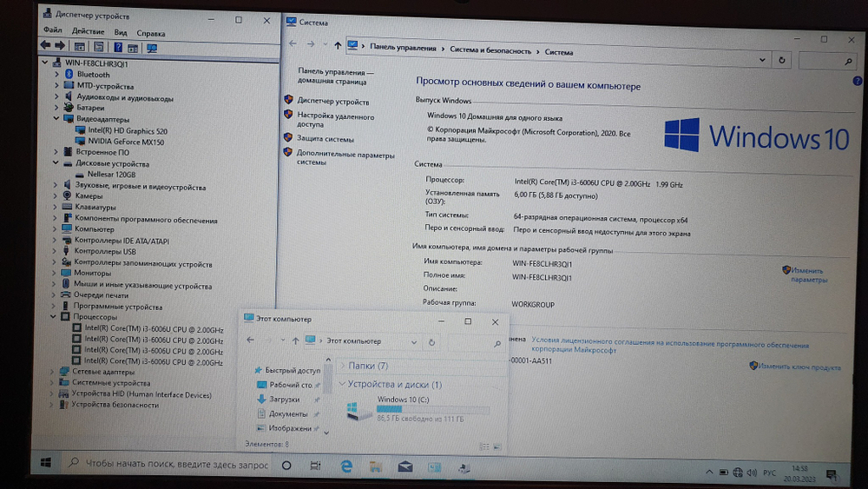Click Панель управления breadcrumb
The image size is (868, 489).
403,48
